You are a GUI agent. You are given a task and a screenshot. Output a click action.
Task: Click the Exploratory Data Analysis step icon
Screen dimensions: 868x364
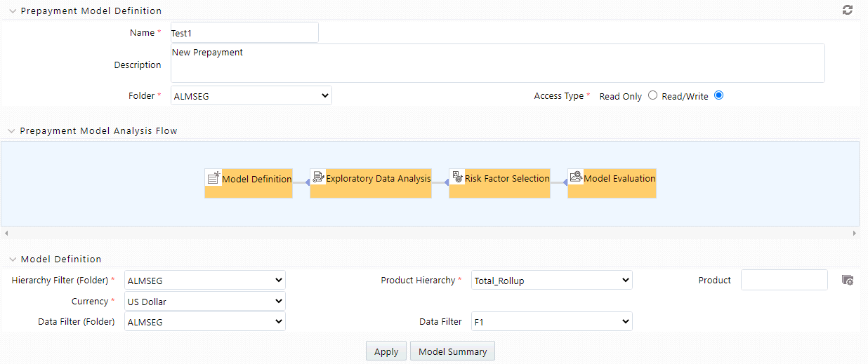pyautogui.click(x=318, y=177)
